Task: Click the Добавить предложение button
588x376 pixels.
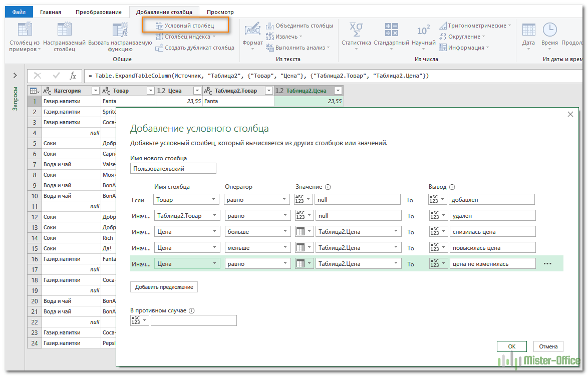Action: pyautogui.click(x=164, y=287)
